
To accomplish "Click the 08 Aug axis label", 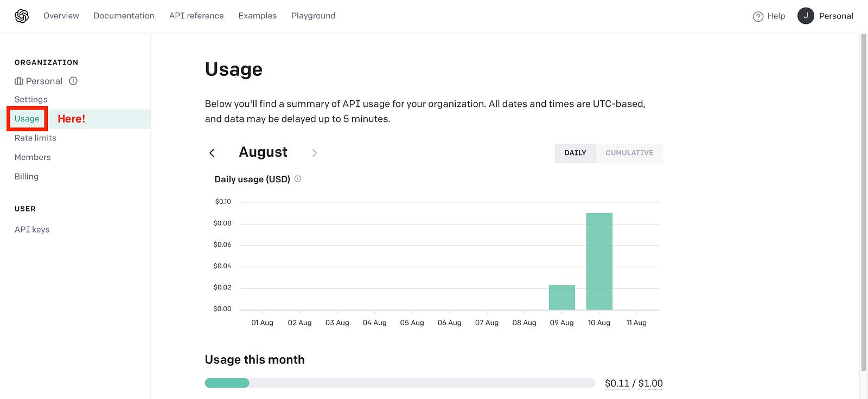I will (x=525, y=323).
